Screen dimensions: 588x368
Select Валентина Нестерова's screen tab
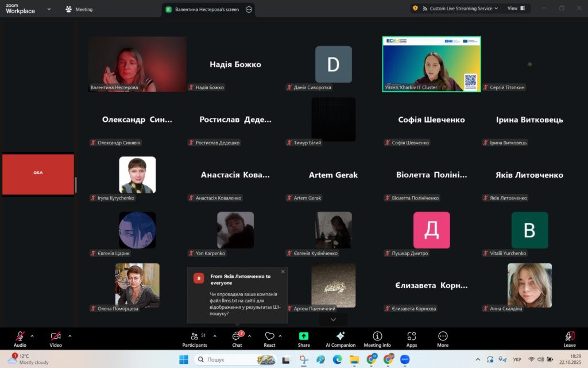tap(207, 9)
